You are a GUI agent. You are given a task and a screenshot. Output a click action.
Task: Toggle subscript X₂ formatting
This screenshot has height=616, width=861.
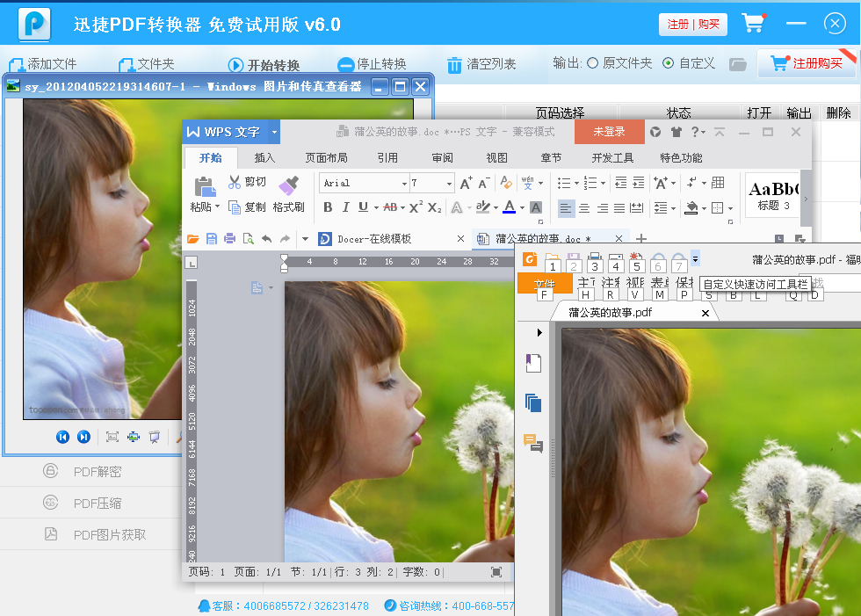click(x=434, y=207)
